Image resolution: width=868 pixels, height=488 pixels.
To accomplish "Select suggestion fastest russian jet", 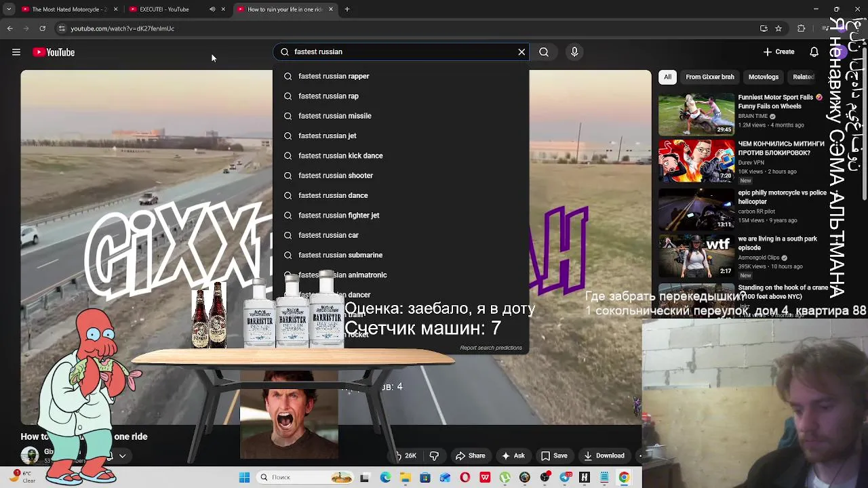I will pos(401,136).
